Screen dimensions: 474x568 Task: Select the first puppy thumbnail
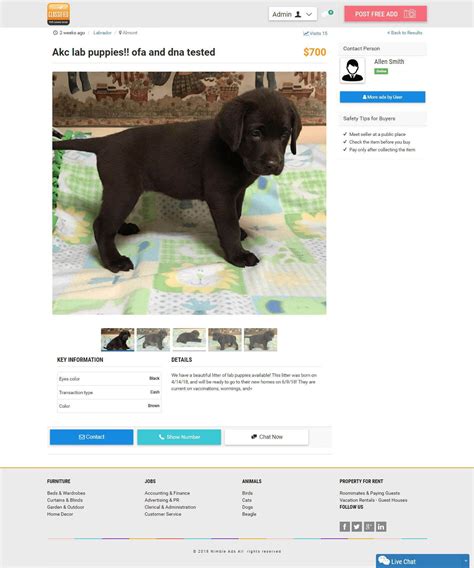click(x=118, y=339)
